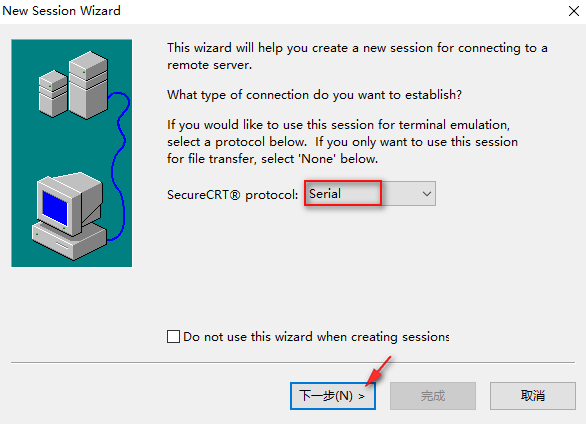Image resolution: width=586 pixels, height=424 pixels.
Task: Expand the protocol dropdown arrow
Action: pyautogui.click(x=427, y=194)
